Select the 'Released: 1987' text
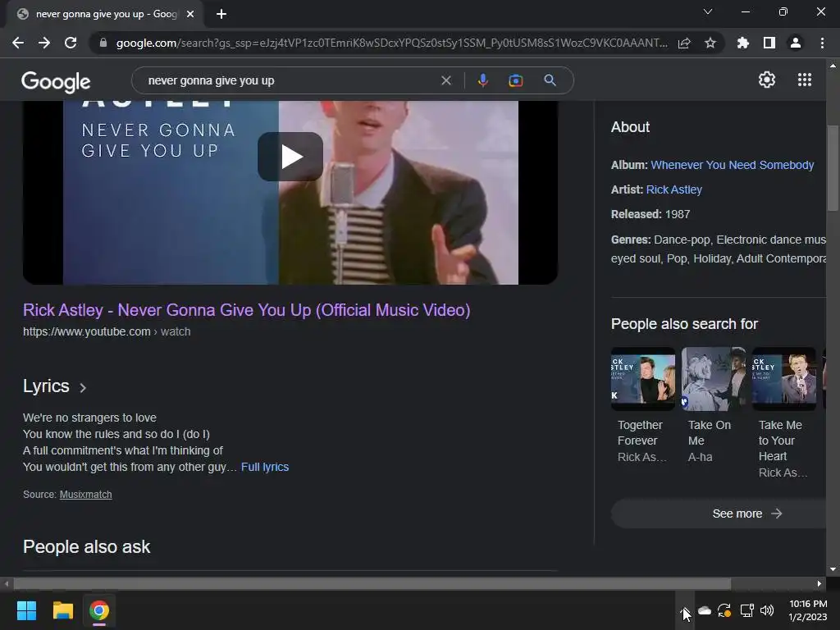The height and width of the screenshot is (630, 840). [651, 214]
